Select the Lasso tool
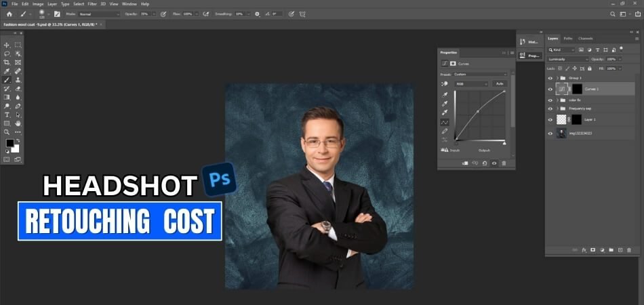644x305 pixels. pyautogui.click(x=7, y=54)
